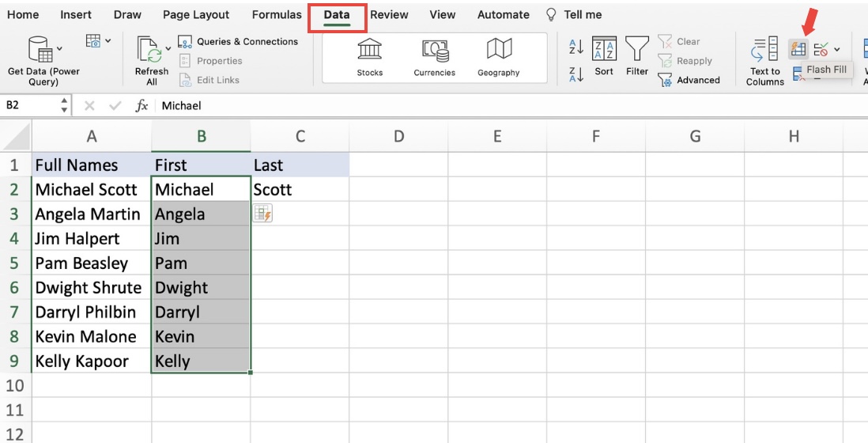
Task: Click the cell "Full Names"
Action: tap(92, 165)
